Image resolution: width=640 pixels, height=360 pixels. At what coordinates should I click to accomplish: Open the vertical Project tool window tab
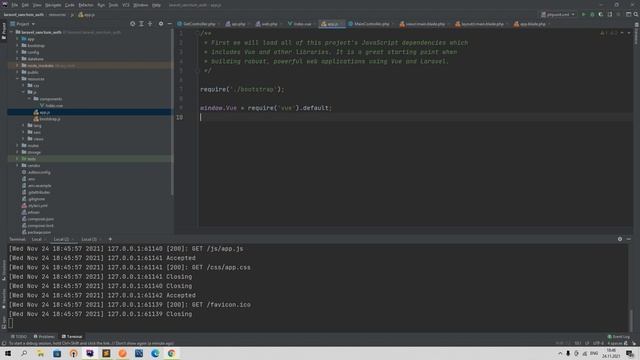[4, 32]
